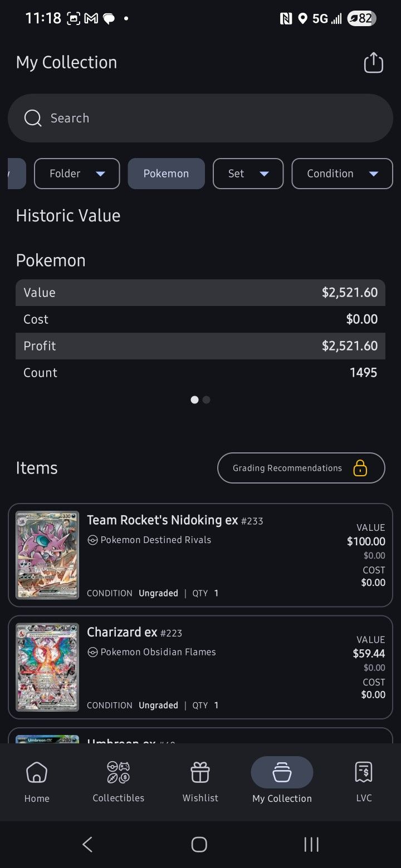Open the LVC receipt icon

[x=364, y=772]
